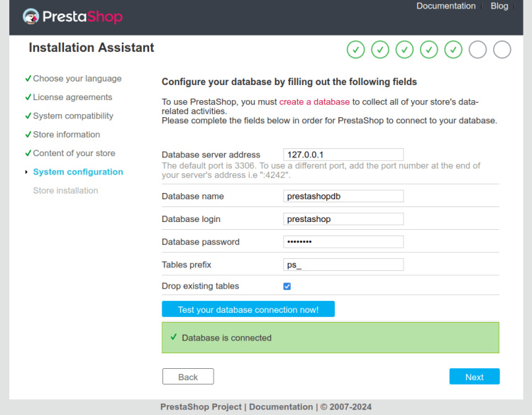Click the sixth empty step circle
The width and height of the screenshot is (532, 415).
point(477,50)
